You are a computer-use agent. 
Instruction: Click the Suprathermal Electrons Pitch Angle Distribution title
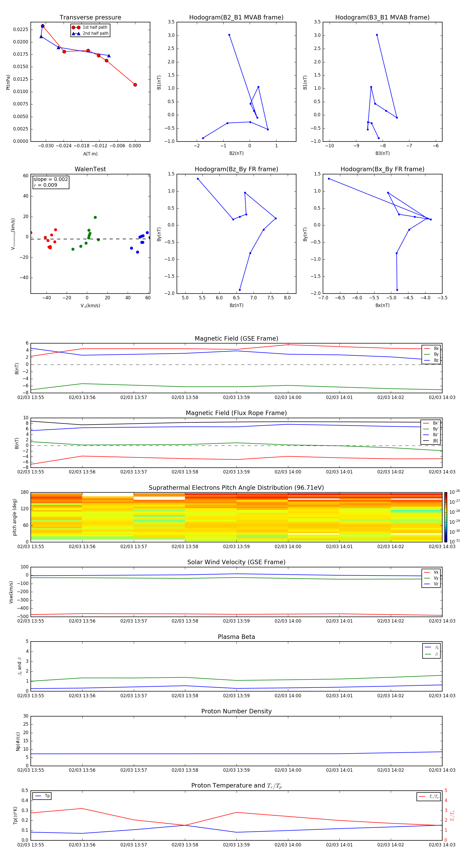(236, 488)
